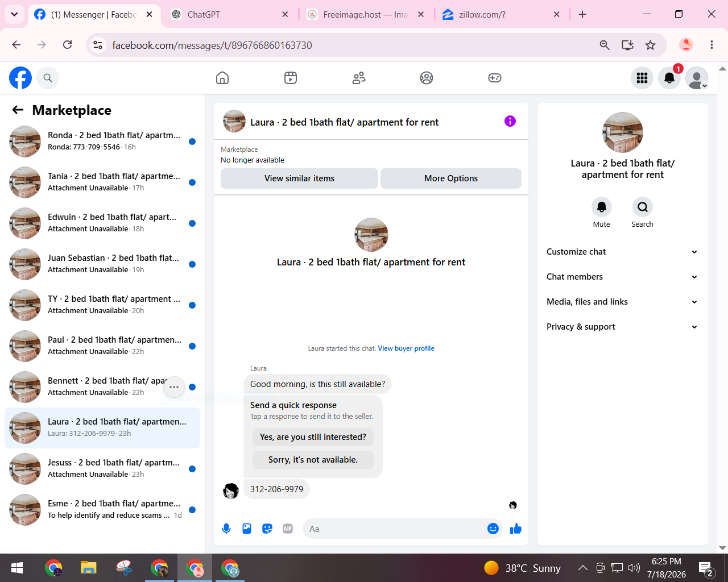Open conversation information purple icon
The image size is (728, 582).
point(510,121)
